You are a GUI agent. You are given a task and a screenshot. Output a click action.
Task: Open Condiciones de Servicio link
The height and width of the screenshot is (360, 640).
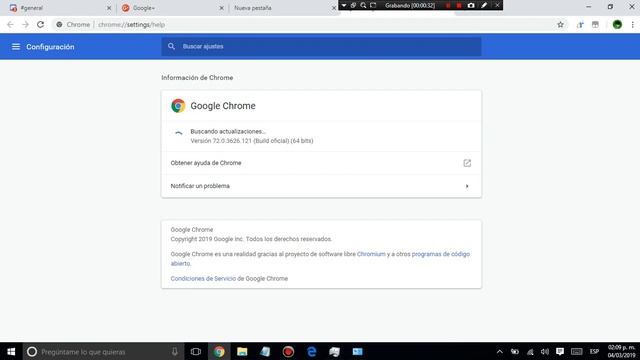tap(203, 278)
